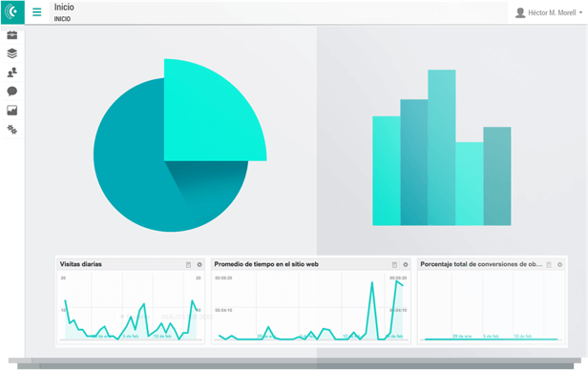
Task: Click the INICIO breadcrumb link
Action: click(x=62, y=19)
